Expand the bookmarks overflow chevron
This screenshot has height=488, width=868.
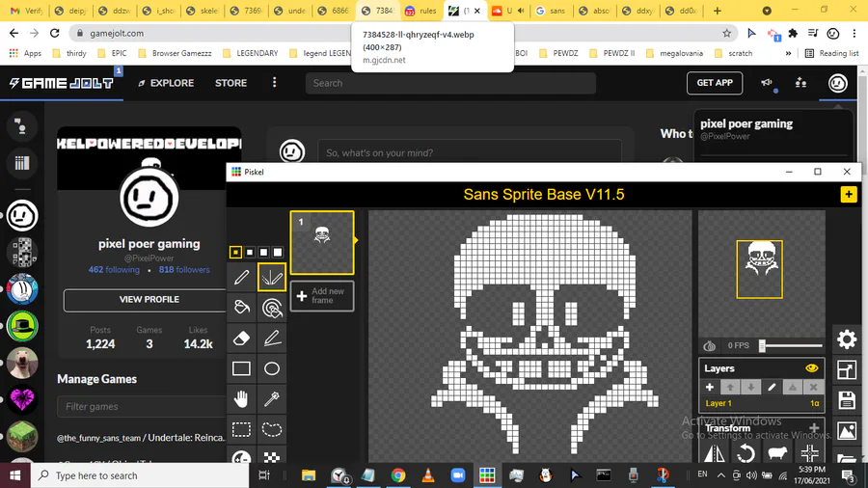pyautogui.click(x=788, y=53)
